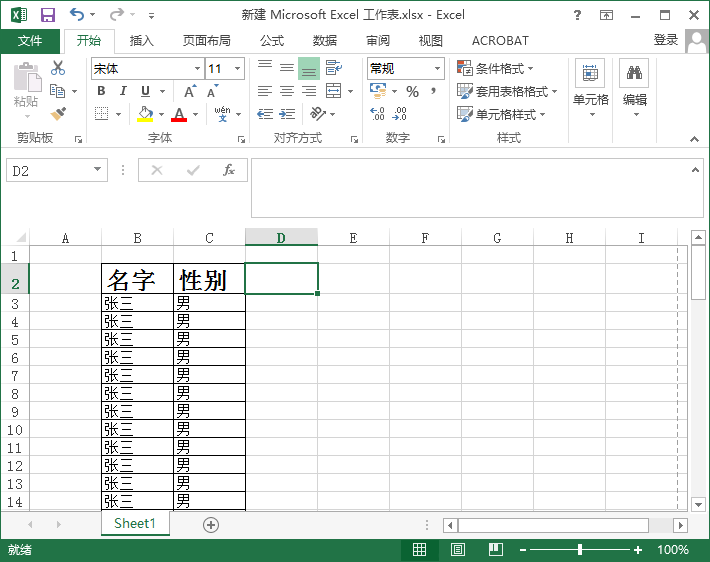Decrease font size with small A
Screen dimensions: 710x562
pyautogui.click(x=212, y=91)
